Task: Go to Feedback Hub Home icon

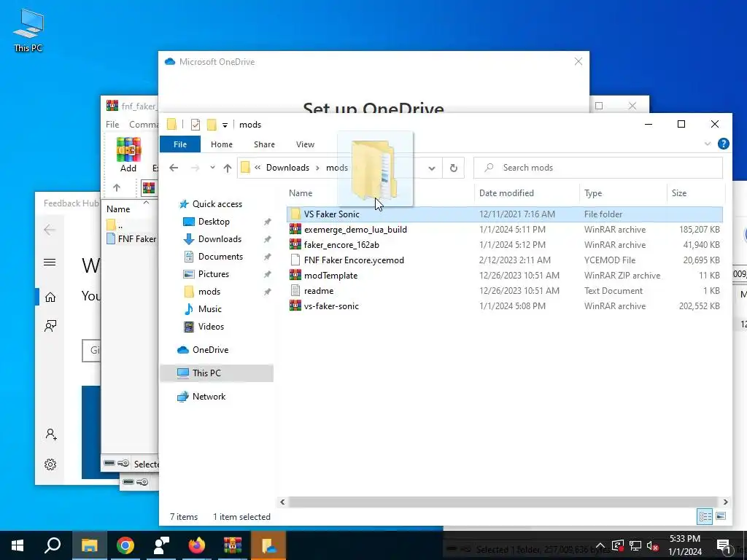Action: coord(50,297)
